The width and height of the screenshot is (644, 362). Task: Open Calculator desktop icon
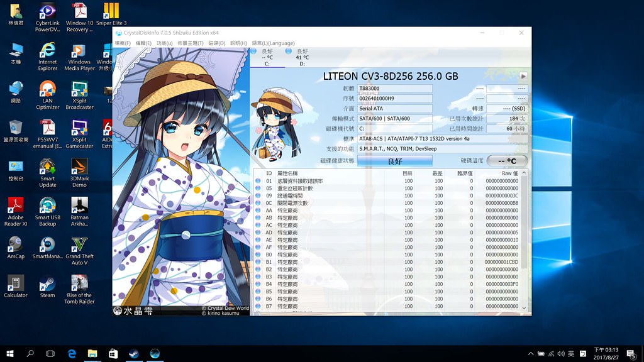[16, 287]
